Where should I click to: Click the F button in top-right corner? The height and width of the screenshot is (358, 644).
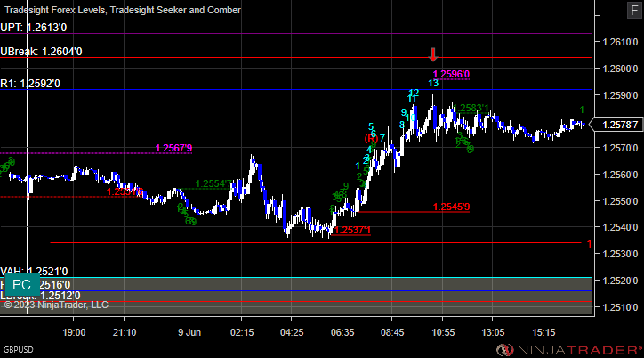click(634, 10)
